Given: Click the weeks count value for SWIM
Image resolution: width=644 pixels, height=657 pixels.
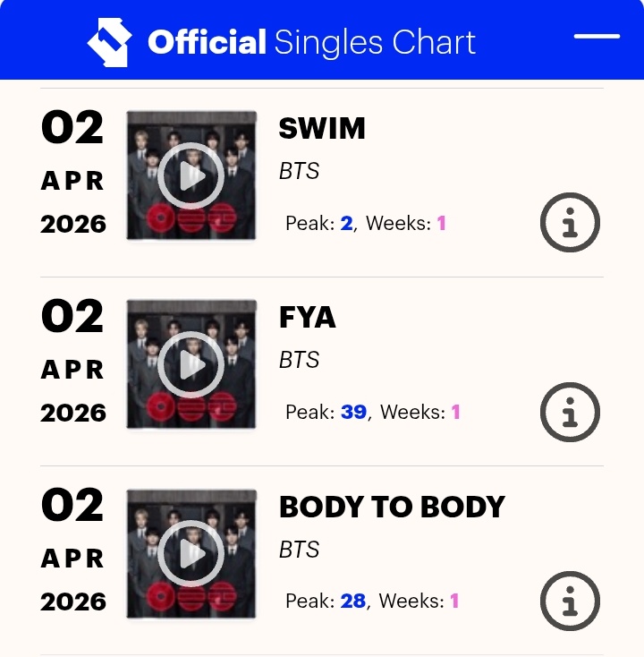Looking at the screenshot, I should pyautogui.click(x=441, y=223).
